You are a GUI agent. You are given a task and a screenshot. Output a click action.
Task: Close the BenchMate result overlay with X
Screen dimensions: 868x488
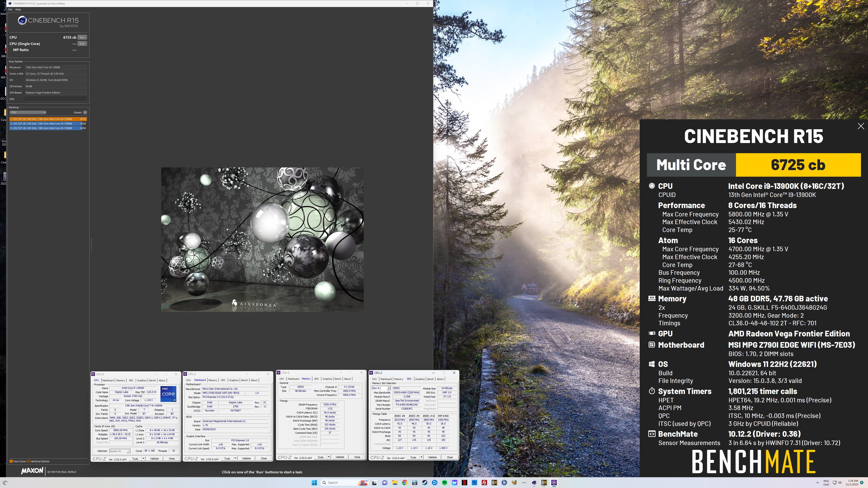coord(861,126)
